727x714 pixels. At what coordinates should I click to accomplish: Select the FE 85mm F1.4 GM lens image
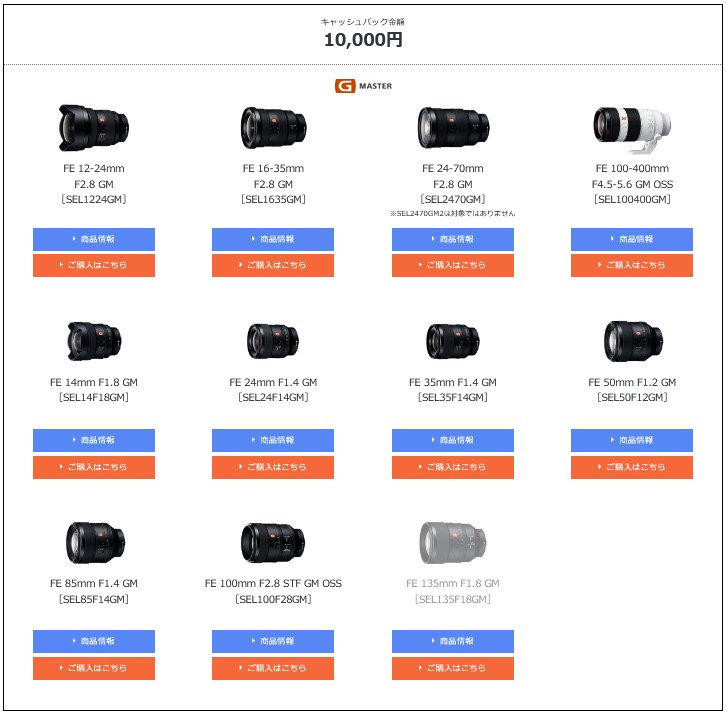tap(95, 542)
